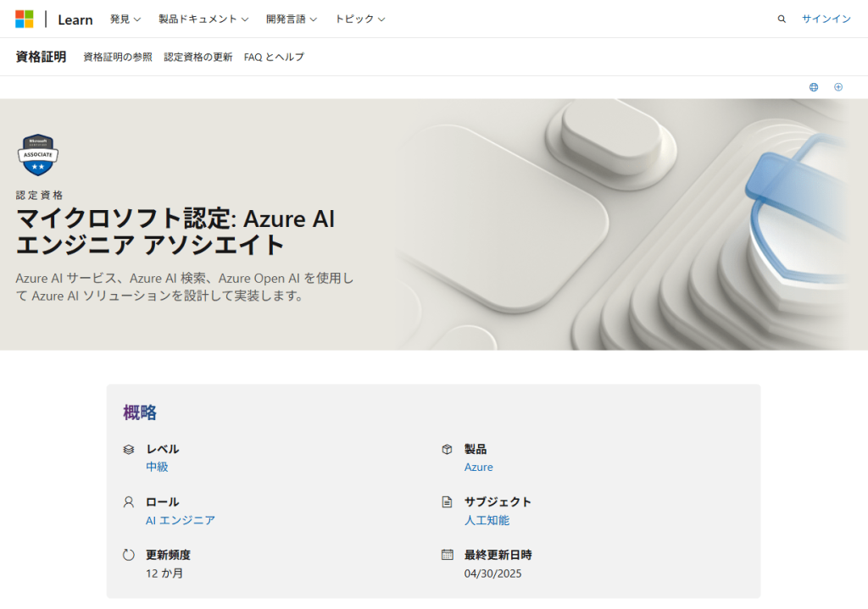Image resolution: width=868 pixels, height=609 pixels.
Task: Go to 認定資格の更新
Action: coord(198,57)
